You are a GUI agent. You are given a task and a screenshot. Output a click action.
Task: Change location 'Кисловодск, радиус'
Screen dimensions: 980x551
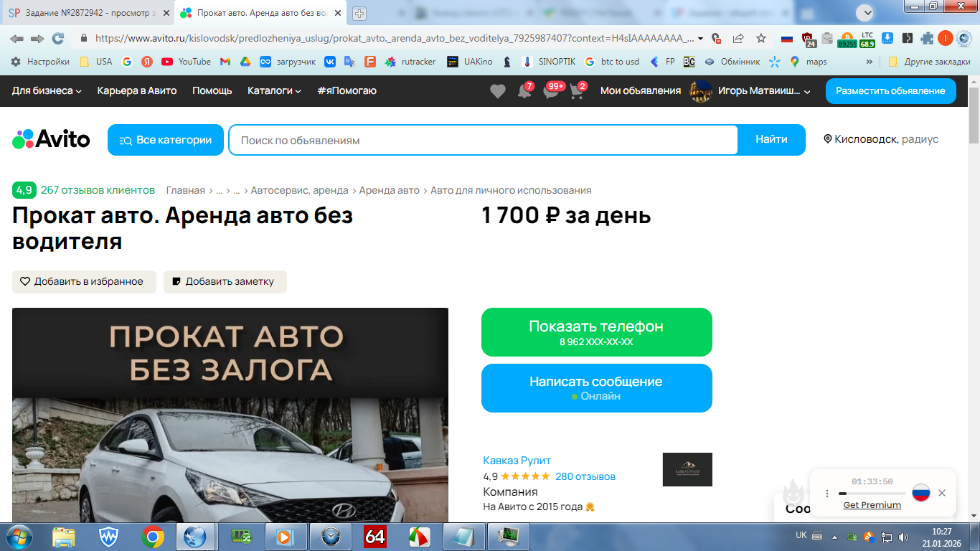pyautogui.click(x=881, y=139)
